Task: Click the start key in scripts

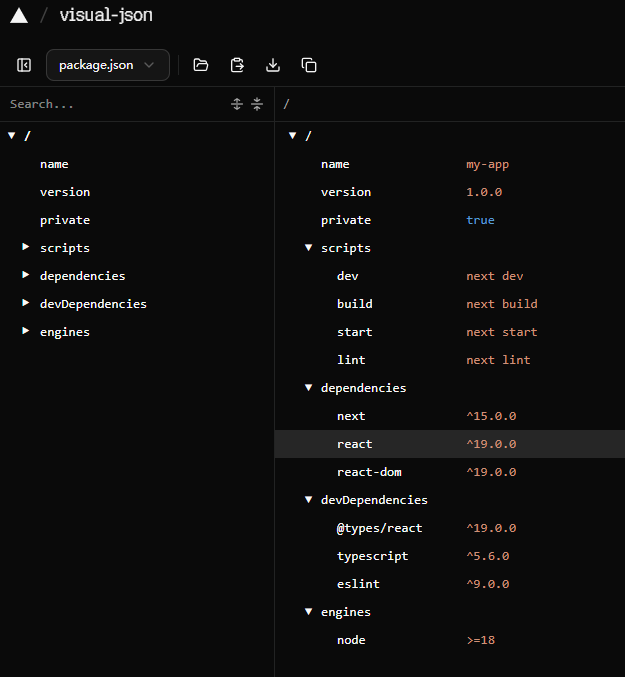Action: [x=354, y=332]
